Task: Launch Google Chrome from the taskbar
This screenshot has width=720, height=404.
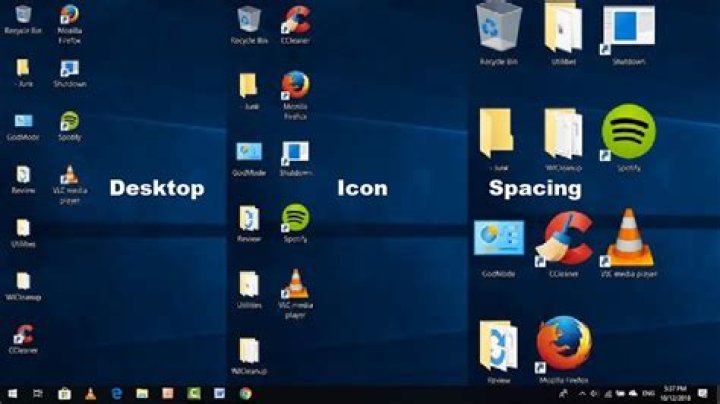Action: [246, 394]
